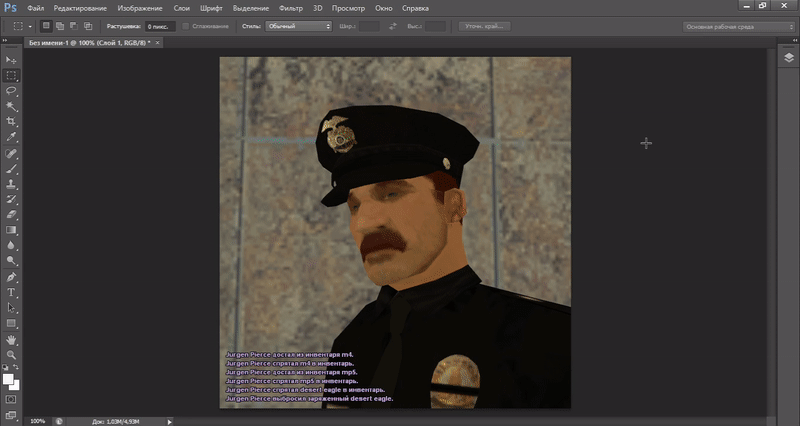800x426 pixels.
Task: Select the Crop tool
Action: [11, 121]
